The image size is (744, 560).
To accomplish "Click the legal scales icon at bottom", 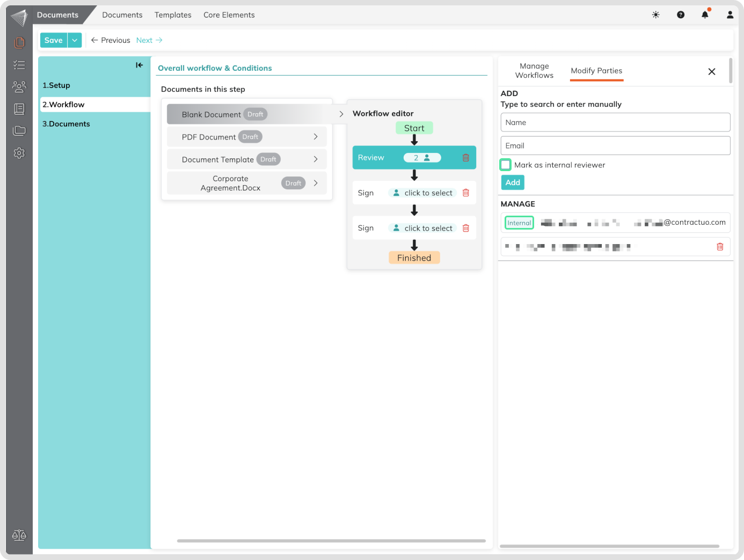I will 19,535.
